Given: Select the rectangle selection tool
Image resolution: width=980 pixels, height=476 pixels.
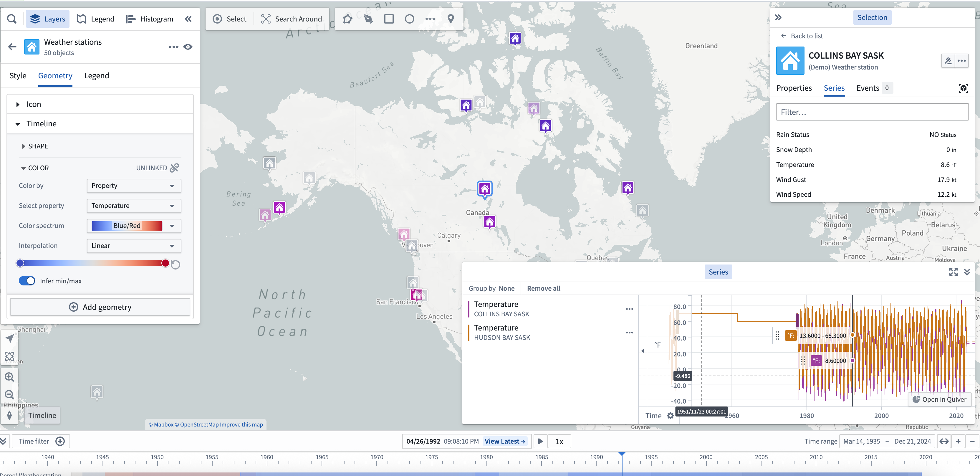Looking at the screenshot, I should pos(389,18).
